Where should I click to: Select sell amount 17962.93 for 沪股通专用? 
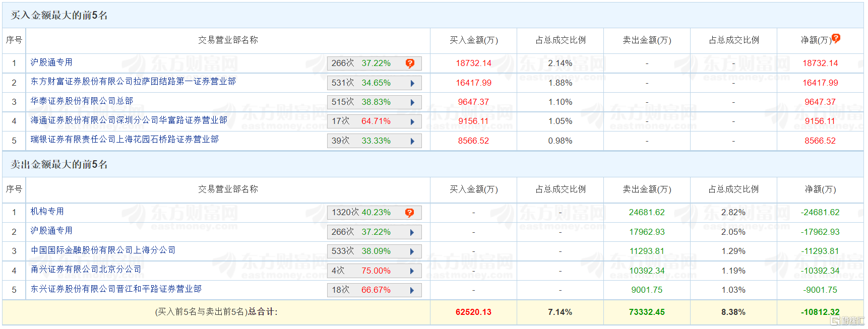pos(647,232)
